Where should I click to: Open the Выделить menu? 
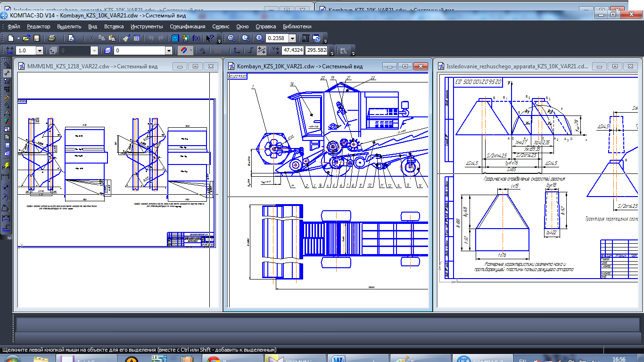click(x=69, y=26)
